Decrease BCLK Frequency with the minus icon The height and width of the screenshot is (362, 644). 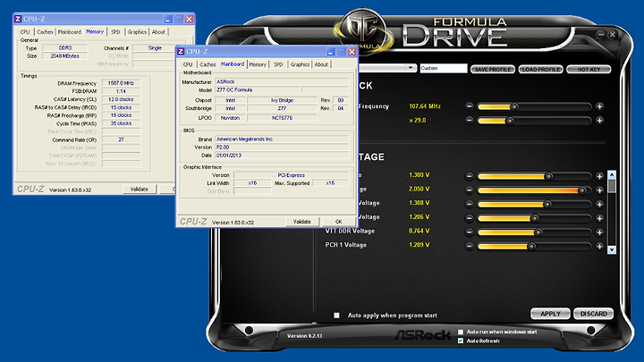click(470, 106)
